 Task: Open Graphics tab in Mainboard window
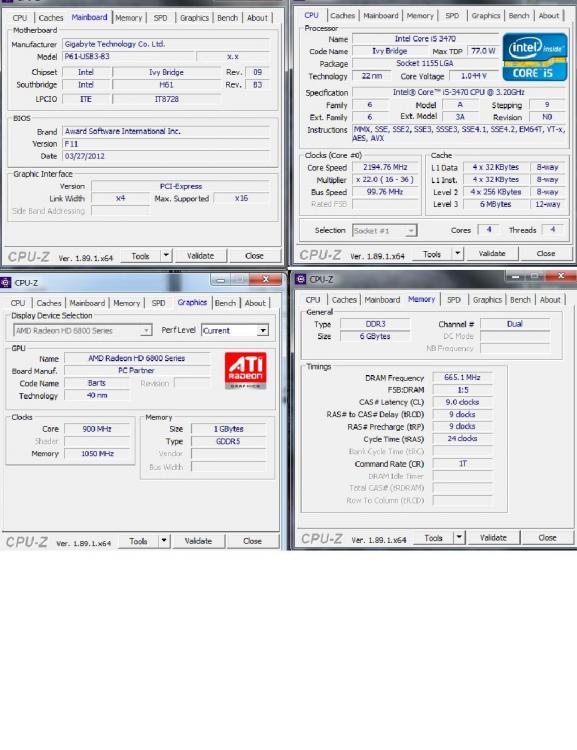click(x=194, y=18)
